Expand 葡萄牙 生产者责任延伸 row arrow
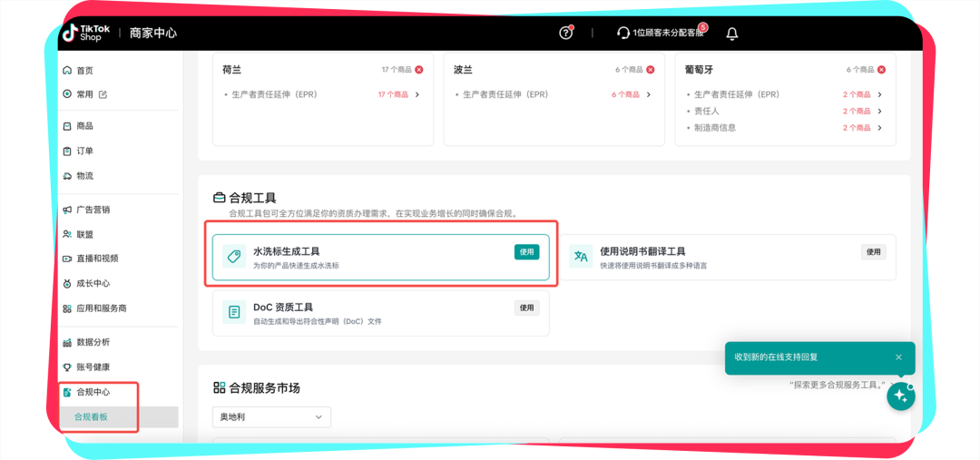The image size is (980, 460). [879, 95]
